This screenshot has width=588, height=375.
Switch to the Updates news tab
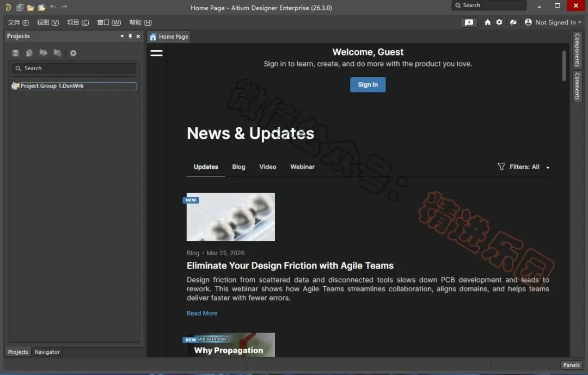206,167
